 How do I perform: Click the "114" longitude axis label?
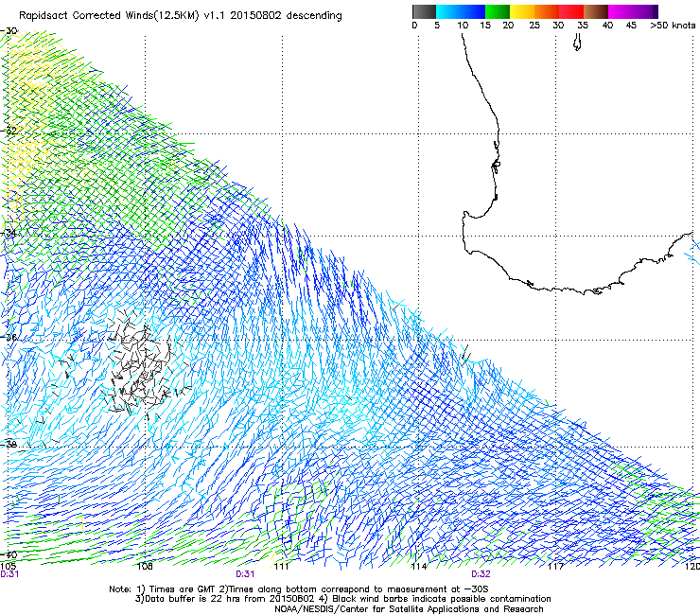pyautogui.click(x=418, y=567)
